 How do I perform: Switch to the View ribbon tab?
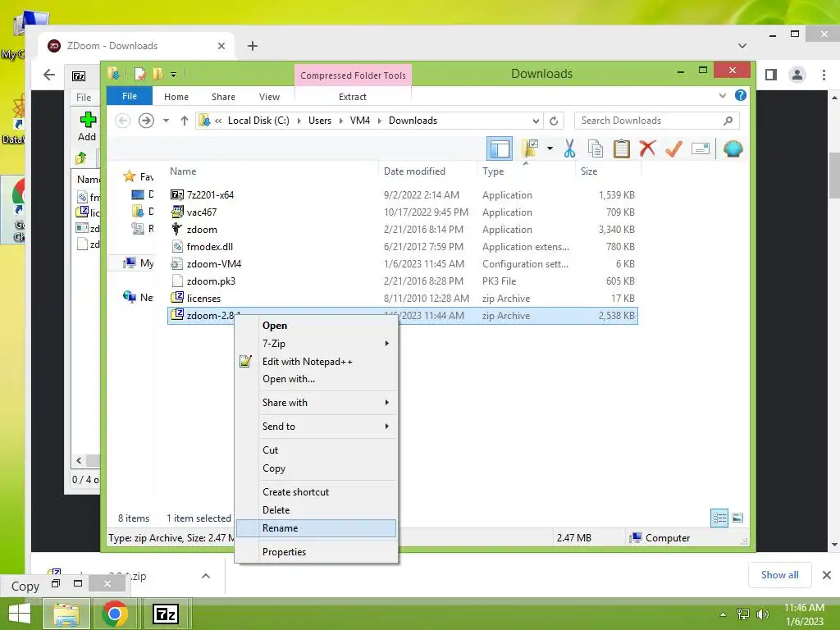(x=269, y=97)
